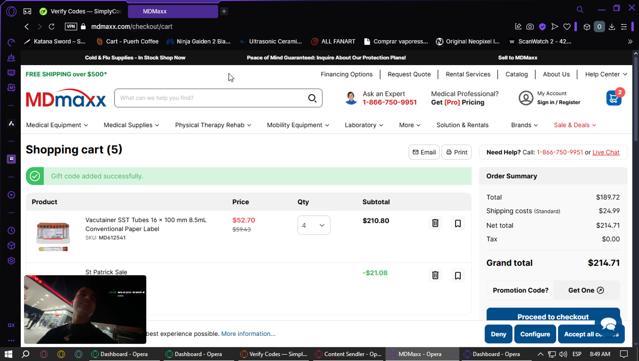Click Deny cookies button
Screen dimensions: 639x361
(498, 334)
